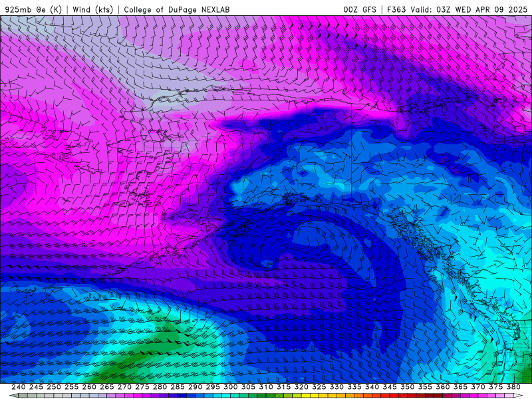Click the 350 value on color scale
The image size is (532, 399).
[407, 387]
